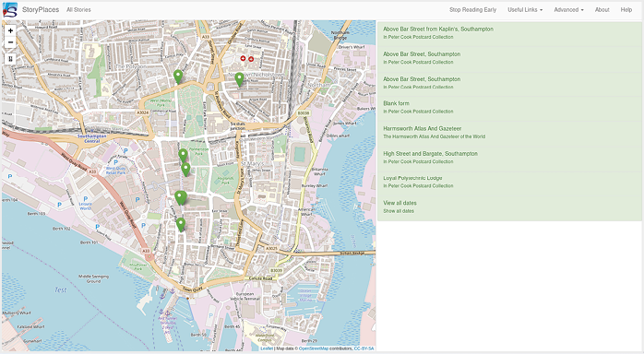Select green marker near Newtown/Nicholstown

[240, 79]
